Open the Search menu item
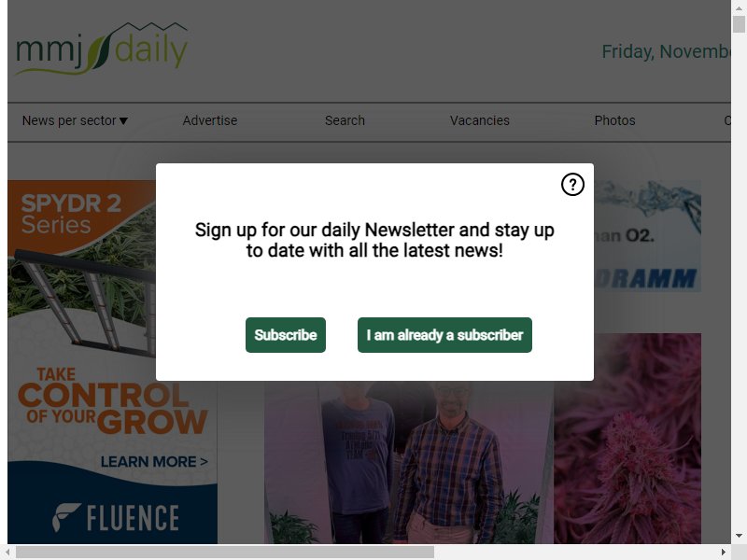Image resolution: width=747 pixels, height=560 pixels. 345,121
